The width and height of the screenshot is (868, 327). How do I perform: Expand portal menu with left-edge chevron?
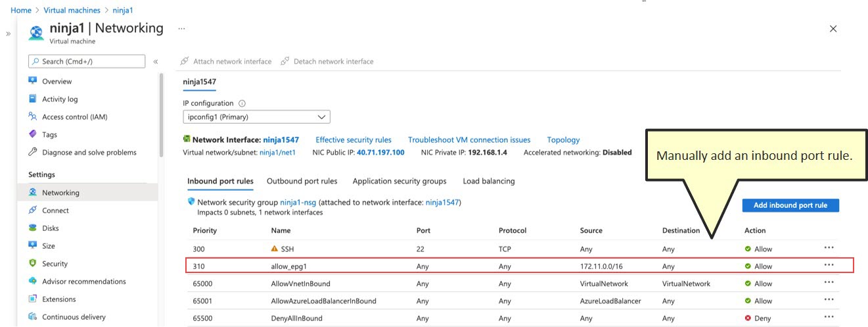click(x=8, y=33)
